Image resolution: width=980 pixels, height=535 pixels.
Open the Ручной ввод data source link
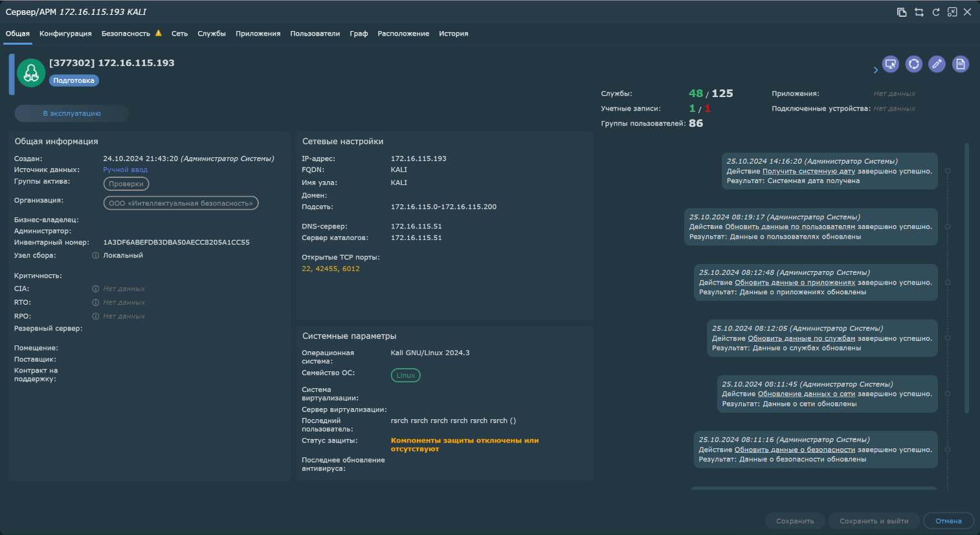tap(126, 170)
